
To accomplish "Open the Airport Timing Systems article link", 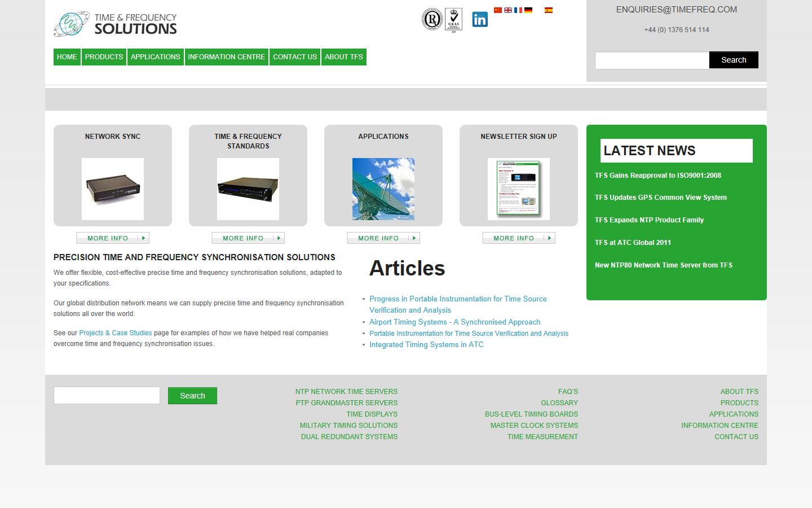I will pyautogui.click(x=454, y=322).
